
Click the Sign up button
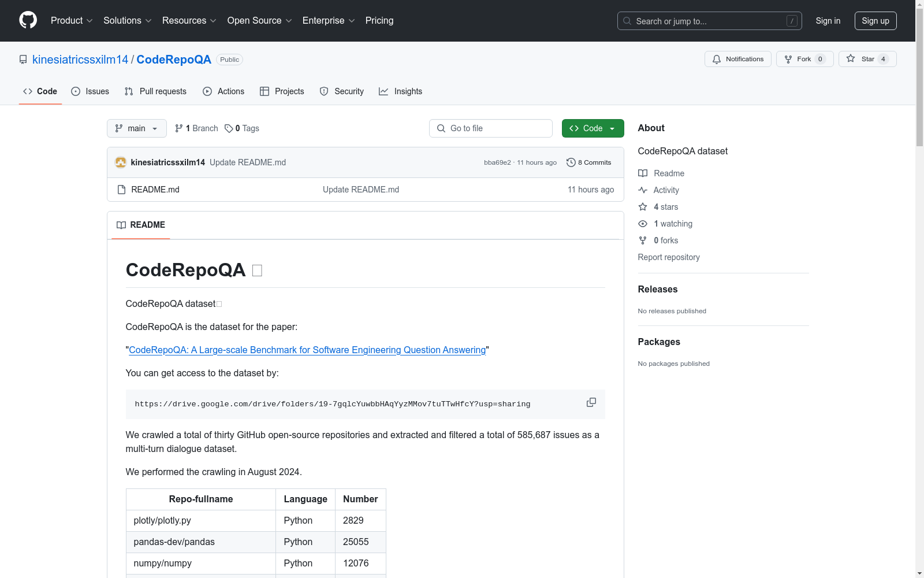875,21
